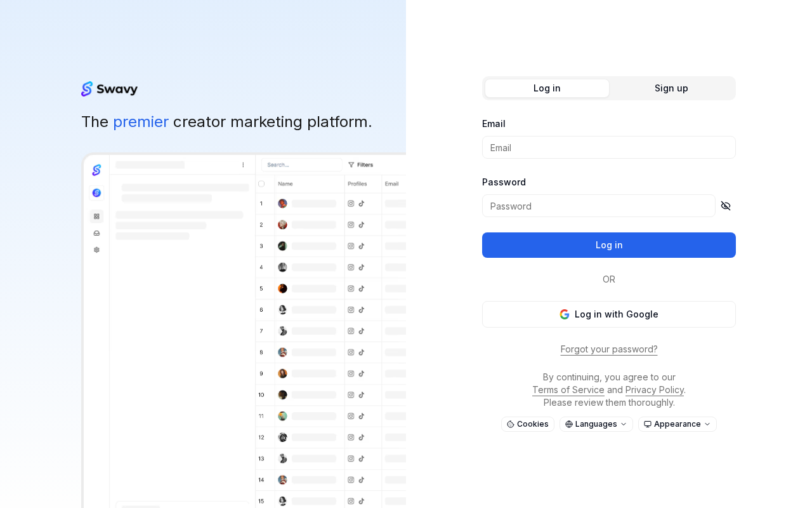812x508 pixels.
Task: Focus the Email input field
Action: (608, 147)
